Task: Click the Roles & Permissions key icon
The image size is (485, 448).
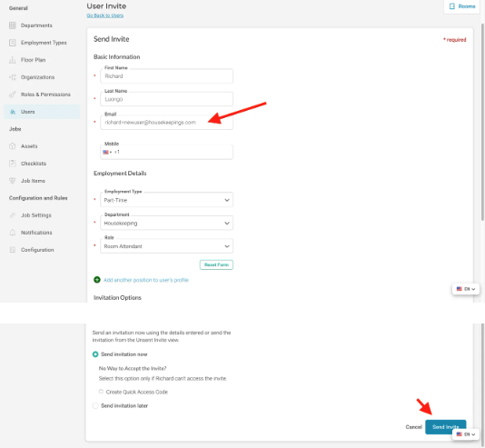Action: (x=13, y=95)
